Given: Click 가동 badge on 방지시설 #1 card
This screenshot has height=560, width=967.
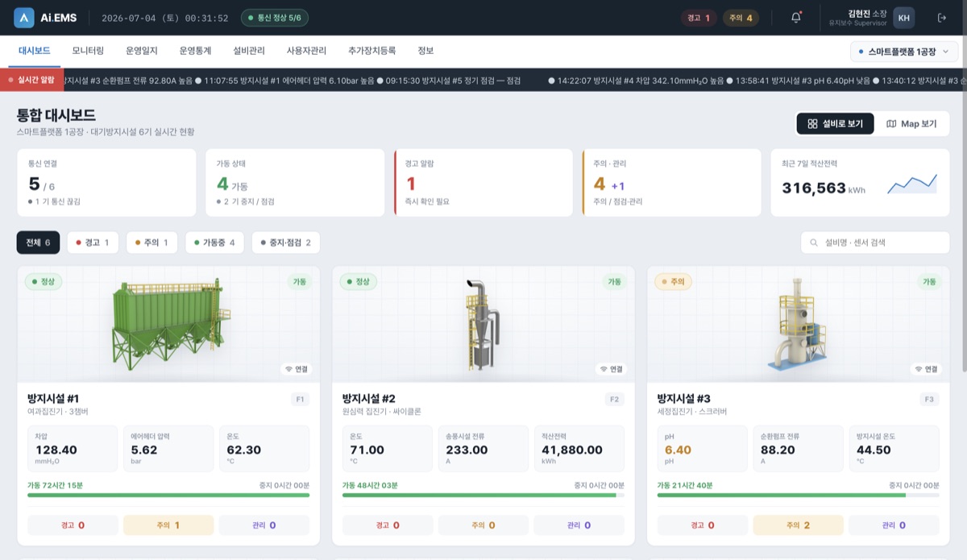Looking at the screenshot, I should coord(300,282).
